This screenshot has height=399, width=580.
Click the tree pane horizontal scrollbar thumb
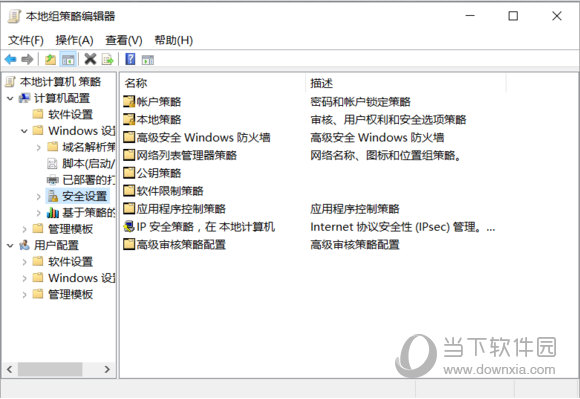pyautogui.click(x=50, y=369)
